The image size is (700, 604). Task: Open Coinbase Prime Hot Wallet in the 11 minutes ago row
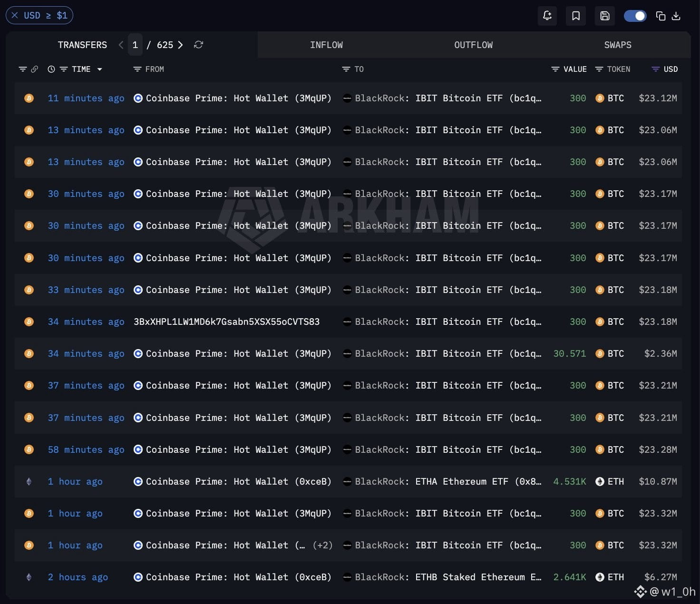point(238,98)
